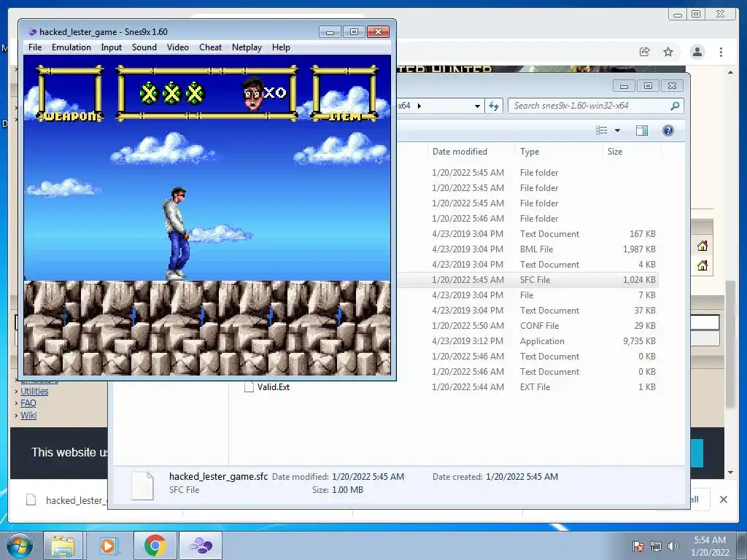Viewport: 747px width, 560px height.
Task: Open Windows Media Player from the taskbar
Action: pyautogui.click(x=108, y=545)
